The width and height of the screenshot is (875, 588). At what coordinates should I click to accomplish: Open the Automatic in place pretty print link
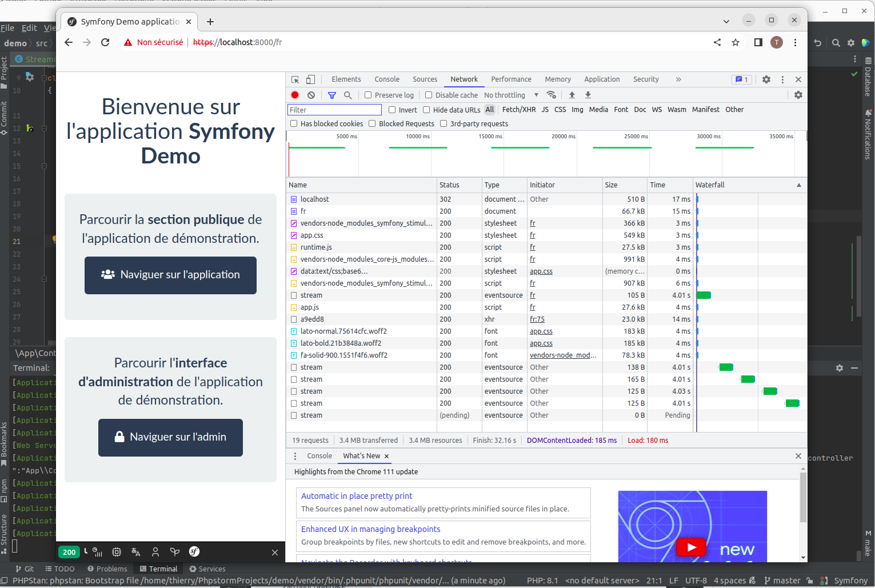pyautogui.click(x=356, y=496)
